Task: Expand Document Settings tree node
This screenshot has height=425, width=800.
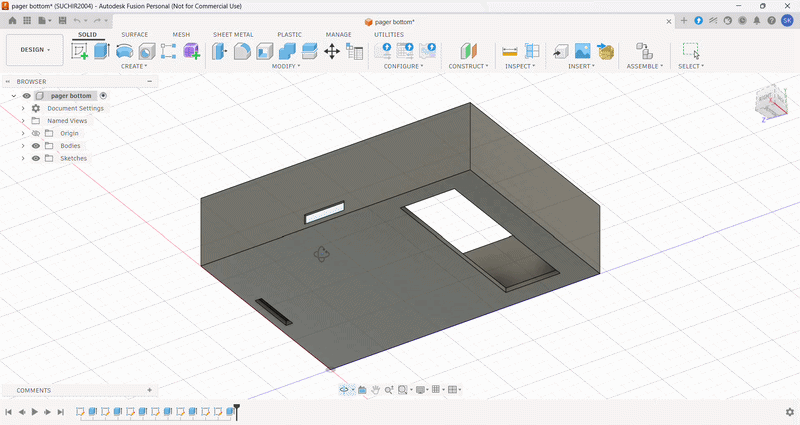Action: [x=23, y=108]
